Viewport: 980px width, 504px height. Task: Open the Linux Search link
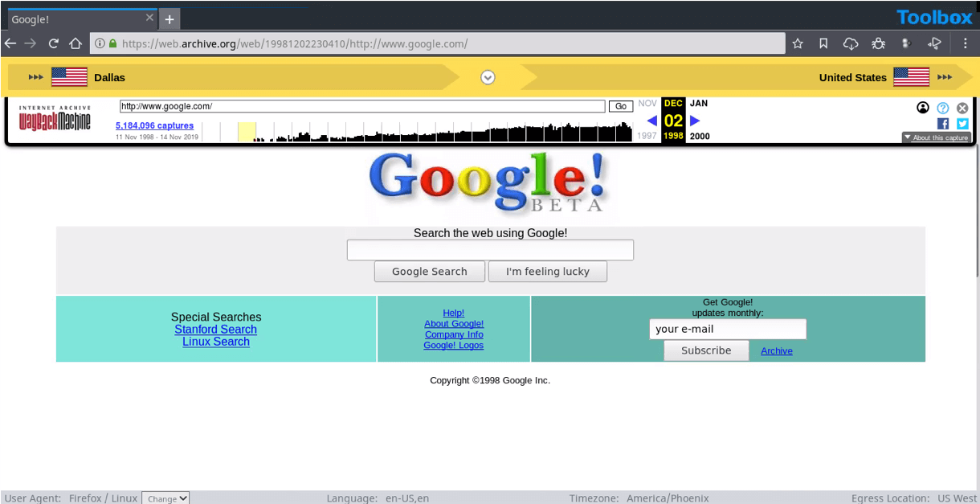[216, 342]
